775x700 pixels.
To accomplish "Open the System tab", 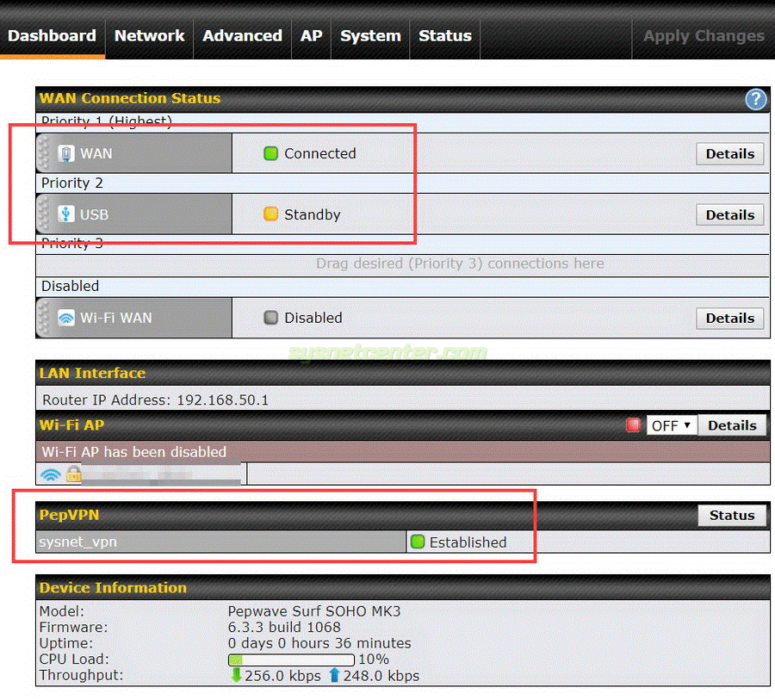I will (x=370, y=35).
